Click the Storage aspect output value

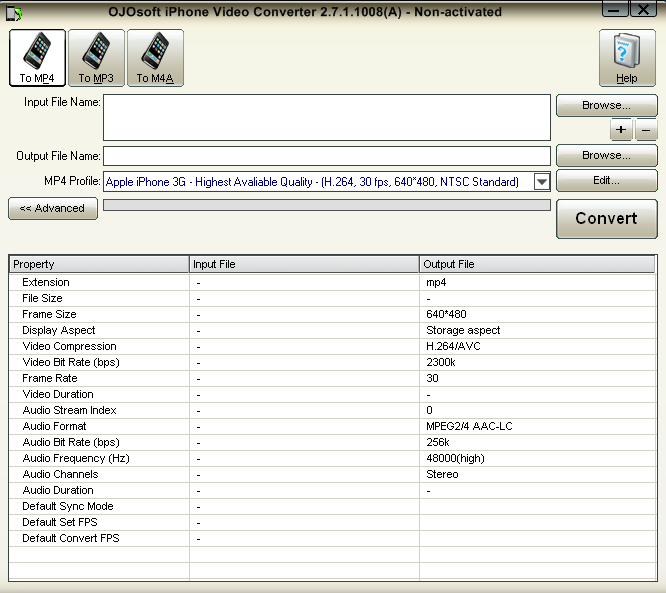[x=463, y=330]
